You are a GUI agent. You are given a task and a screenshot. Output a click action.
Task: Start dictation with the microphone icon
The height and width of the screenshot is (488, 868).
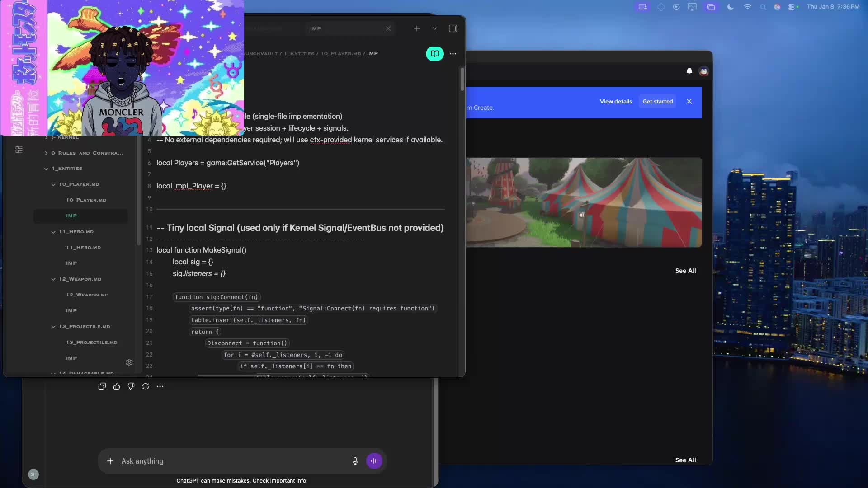tap(355, 461)
